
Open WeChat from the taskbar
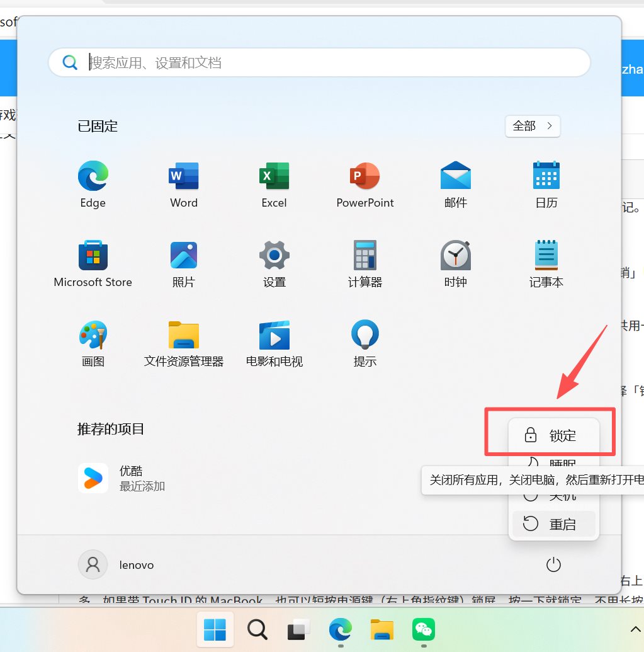tap(424, 629)
